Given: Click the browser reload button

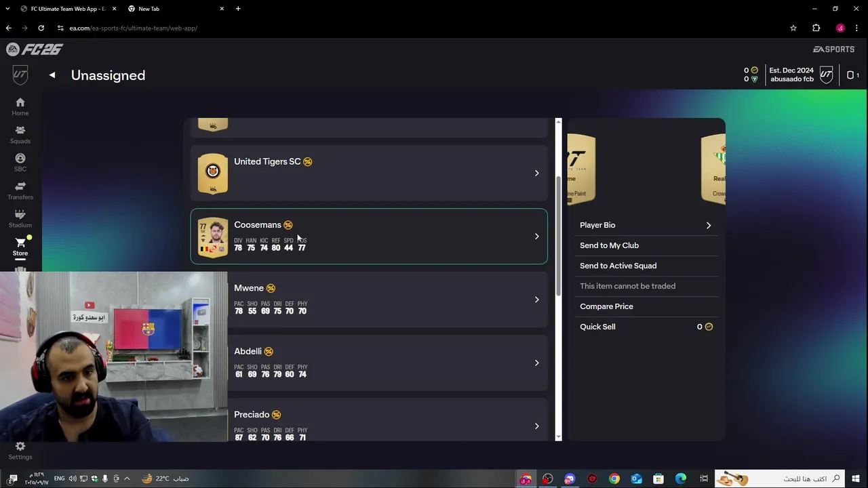Looking at the screenshot, I should [41, 28].
